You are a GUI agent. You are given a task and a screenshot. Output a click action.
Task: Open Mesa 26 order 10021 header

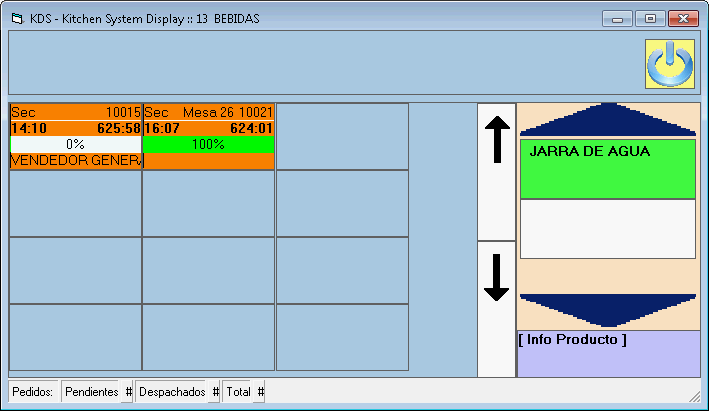(209, 112)
